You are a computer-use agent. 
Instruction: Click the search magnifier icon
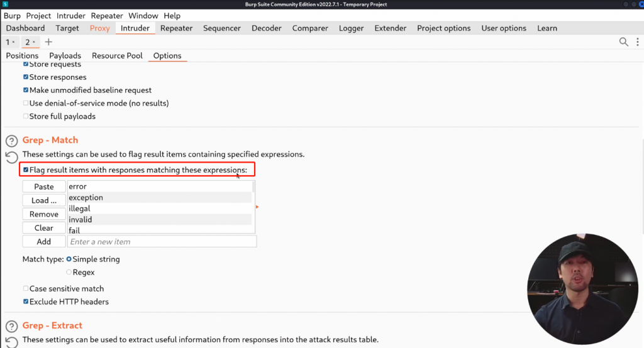(x=623, y=42)
